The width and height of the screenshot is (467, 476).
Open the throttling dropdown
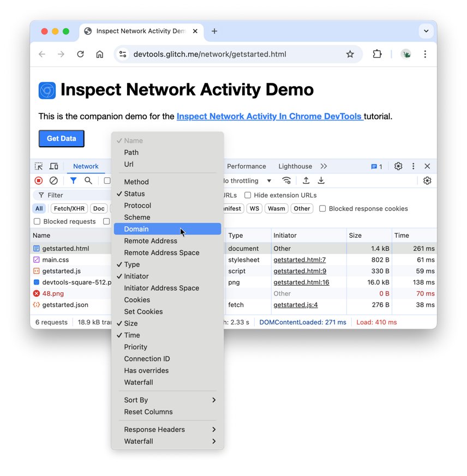tap(247, 181)
